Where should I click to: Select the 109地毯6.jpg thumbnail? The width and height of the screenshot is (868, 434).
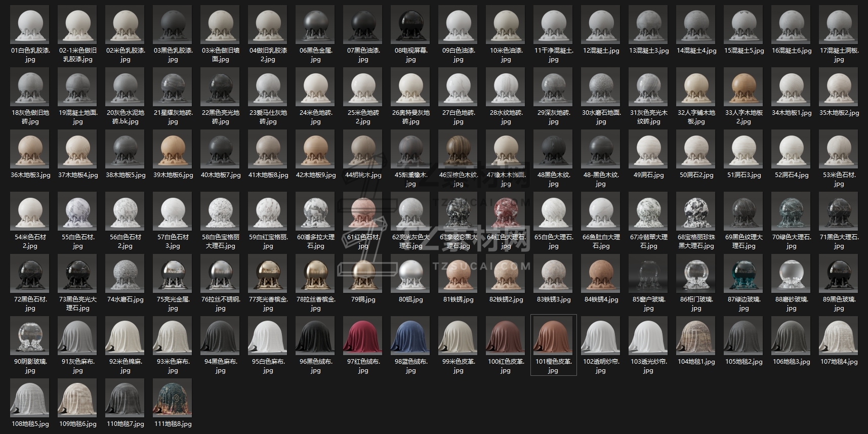tap(77, 398)
